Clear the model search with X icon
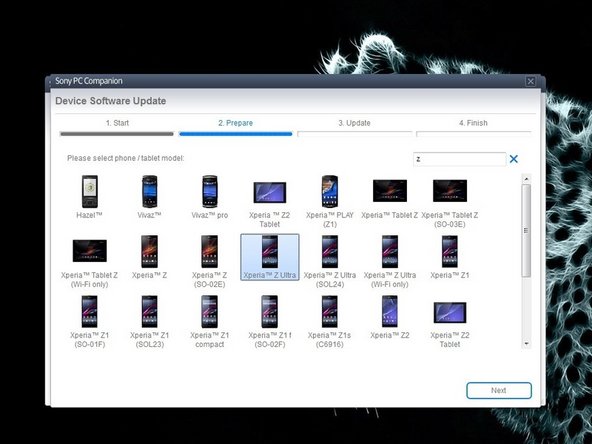The width and height of the screenshot is (592, 444). (x=513, y=159)
